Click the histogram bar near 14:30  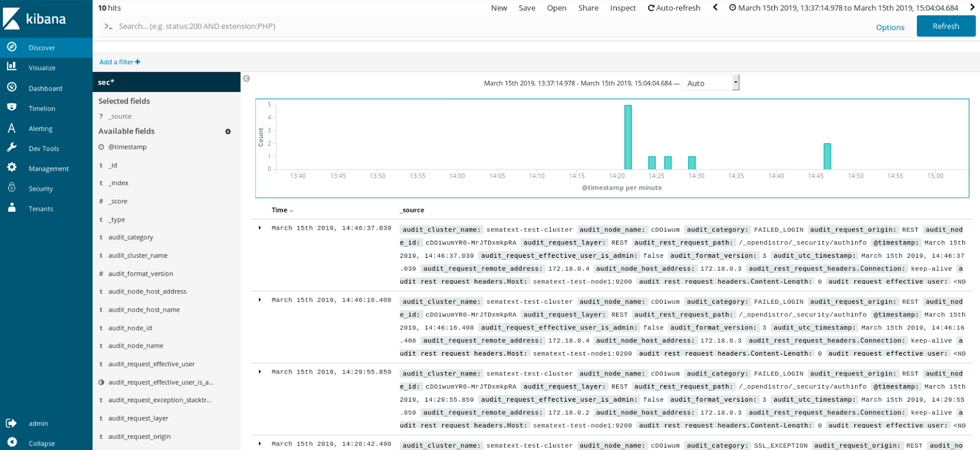pyautogui.click(x=692, y=163)
